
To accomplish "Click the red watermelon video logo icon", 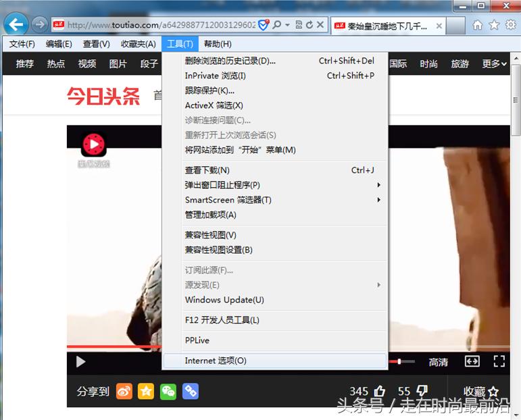I will [x=94, y=145].
